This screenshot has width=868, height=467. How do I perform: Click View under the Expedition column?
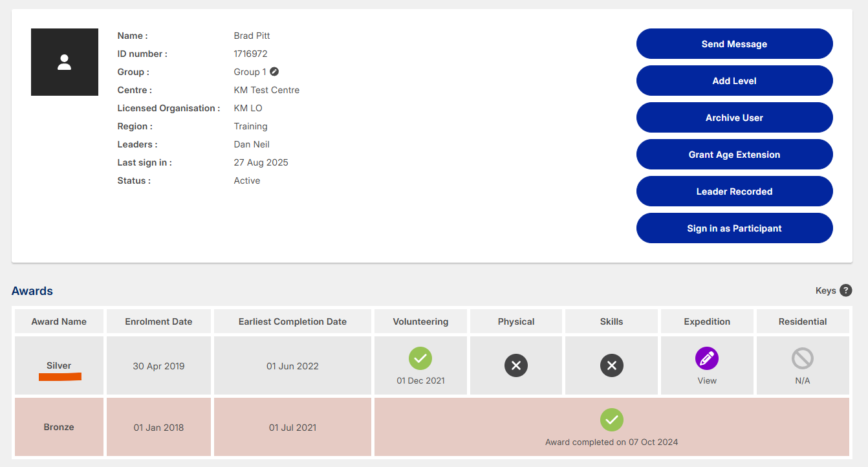click(707, 380)
